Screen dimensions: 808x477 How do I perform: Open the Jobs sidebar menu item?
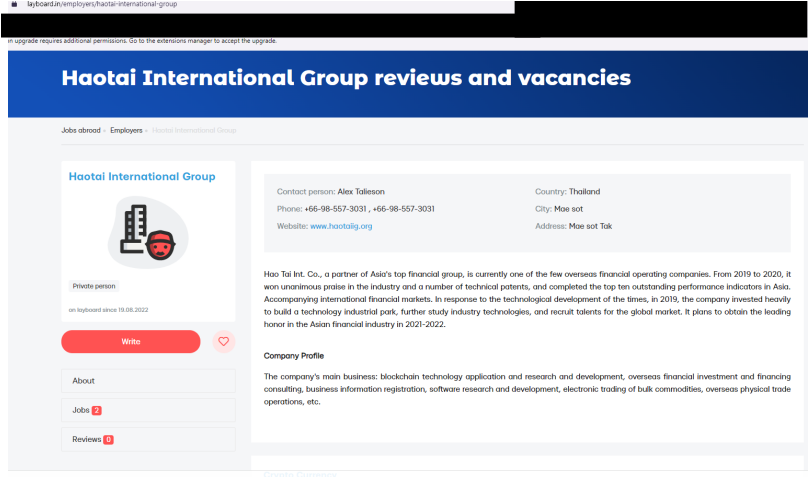(148, 410)
